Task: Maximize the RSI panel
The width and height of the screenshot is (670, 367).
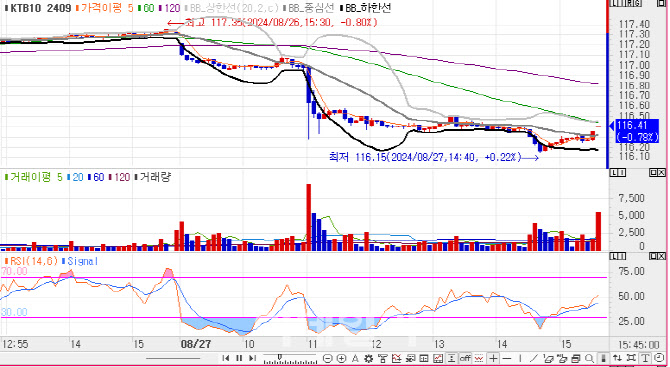Action: coord(654,256)
